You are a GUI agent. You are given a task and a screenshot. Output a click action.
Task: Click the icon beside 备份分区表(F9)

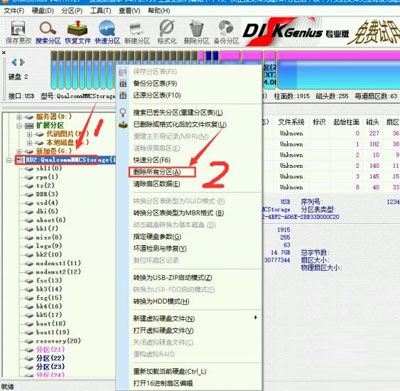coord(123,83)
